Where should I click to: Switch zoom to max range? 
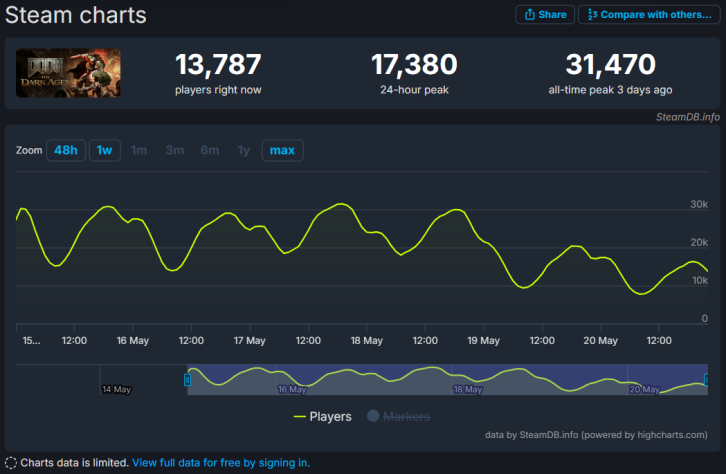[x=282, y=150]
